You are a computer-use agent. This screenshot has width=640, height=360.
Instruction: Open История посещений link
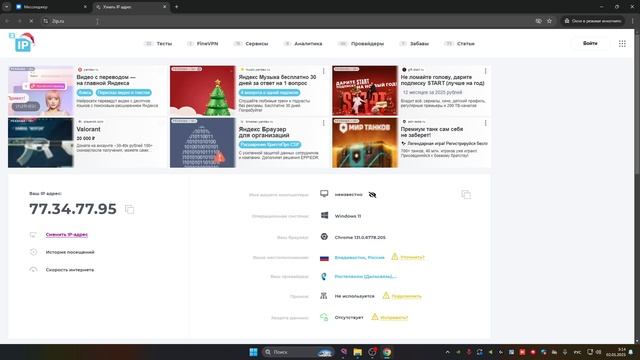[70, 252]
